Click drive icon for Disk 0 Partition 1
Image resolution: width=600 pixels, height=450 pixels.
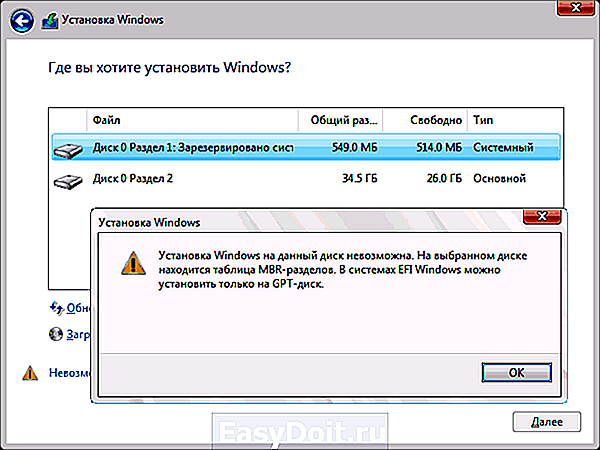68,149
